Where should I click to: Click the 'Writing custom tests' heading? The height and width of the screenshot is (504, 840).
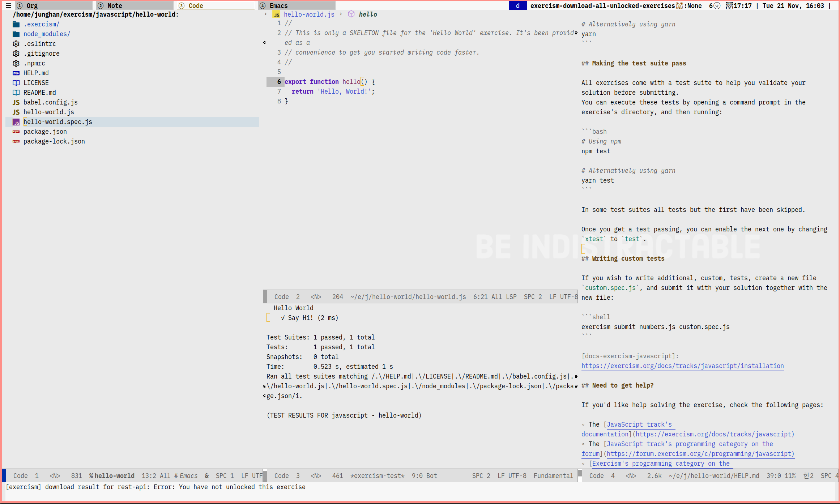[628, 259]
